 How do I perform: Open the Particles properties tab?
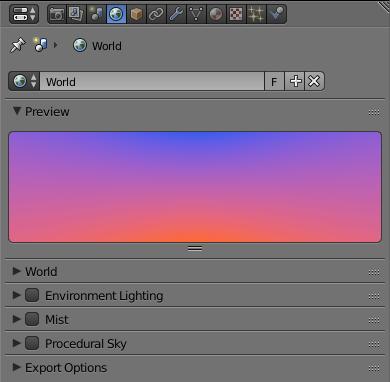tap(256, 14)
